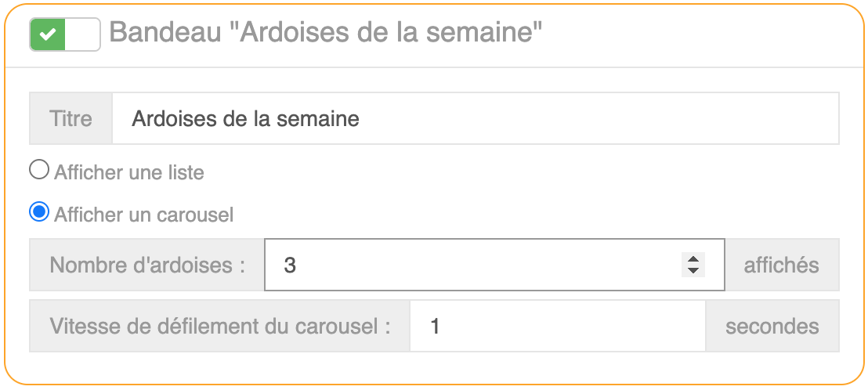This screenshot has height=390, width=868.
Task: Click the "Titre" field label
Action: (71, 119)
